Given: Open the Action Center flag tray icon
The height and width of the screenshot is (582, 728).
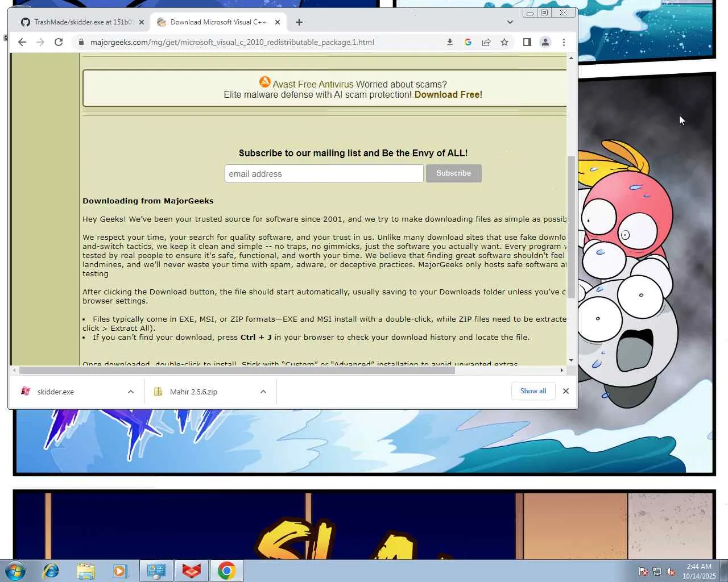Looking at the screenshot, I should (643, 572).
